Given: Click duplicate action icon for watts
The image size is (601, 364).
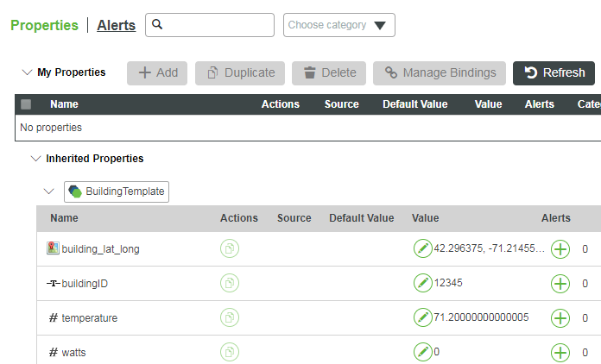Looking at the screenshot, I should point(230,352).
